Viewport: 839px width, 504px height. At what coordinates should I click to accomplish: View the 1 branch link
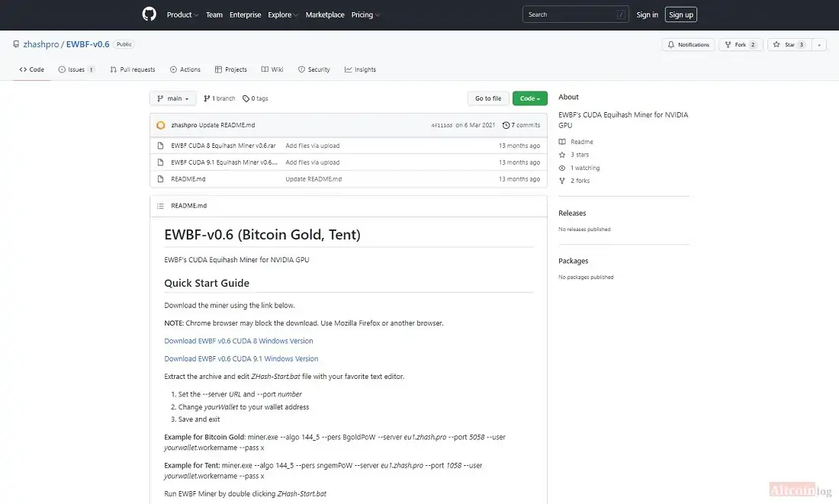(220, 98)
